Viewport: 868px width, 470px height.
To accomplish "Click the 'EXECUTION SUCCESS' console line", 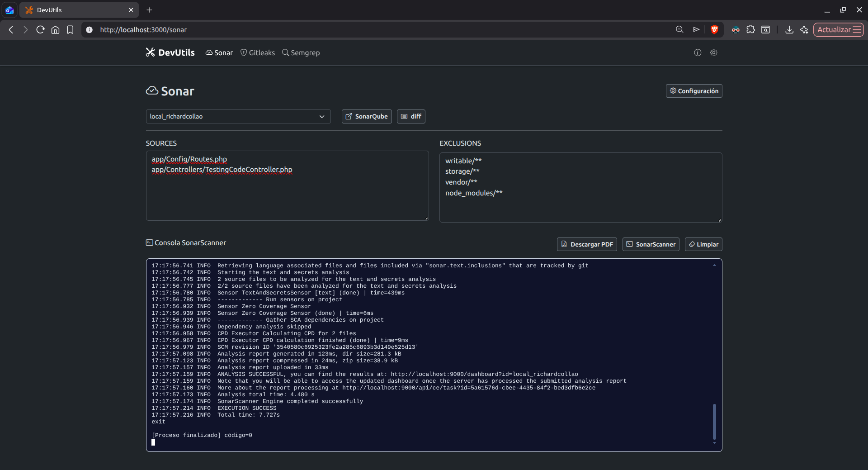I will tap(214, 408).
